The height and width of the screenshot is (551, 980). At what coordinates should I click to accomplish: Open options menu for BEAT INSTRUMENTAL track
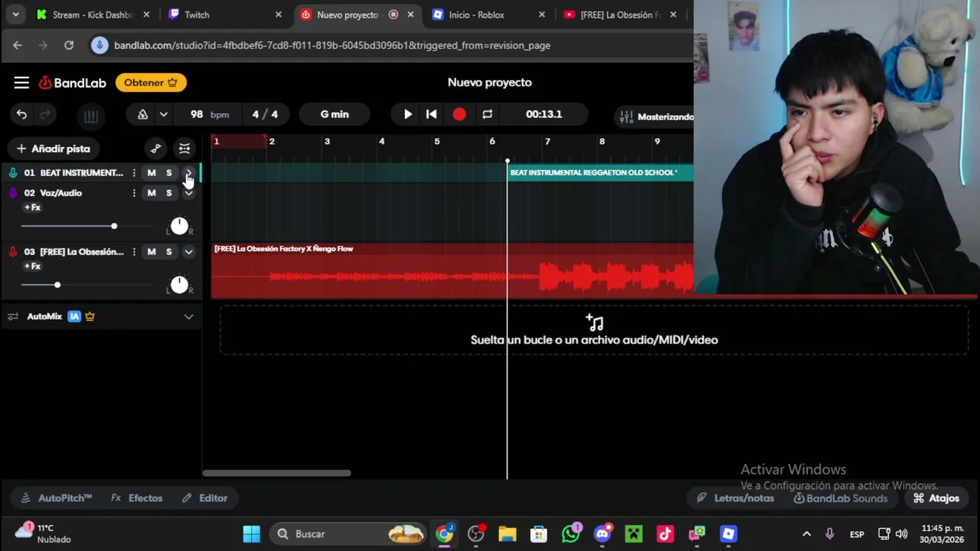point(134,173)
